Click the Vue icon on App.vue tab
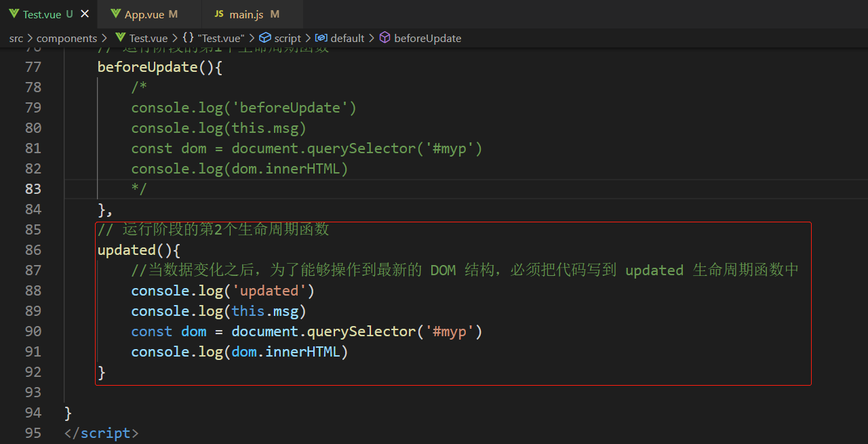 (115, 14)
